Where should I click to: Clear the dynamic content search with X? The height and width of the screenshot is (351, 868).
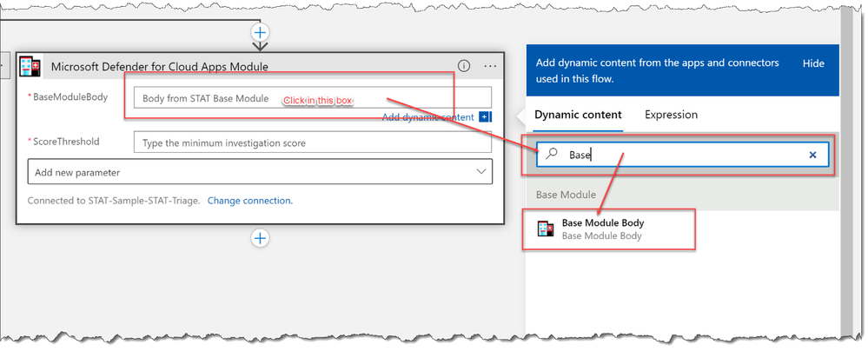(x=812, y=155)
